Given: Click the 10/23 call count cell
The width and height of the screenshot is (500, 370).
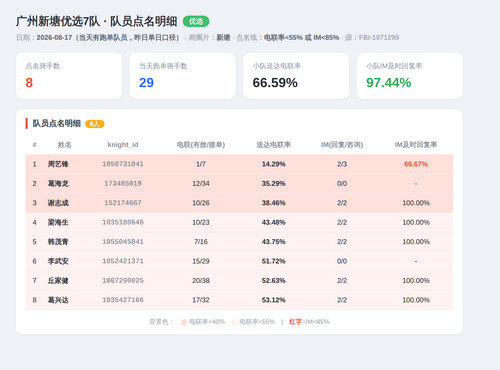Looking at the screenshot, I should (201, 222).
